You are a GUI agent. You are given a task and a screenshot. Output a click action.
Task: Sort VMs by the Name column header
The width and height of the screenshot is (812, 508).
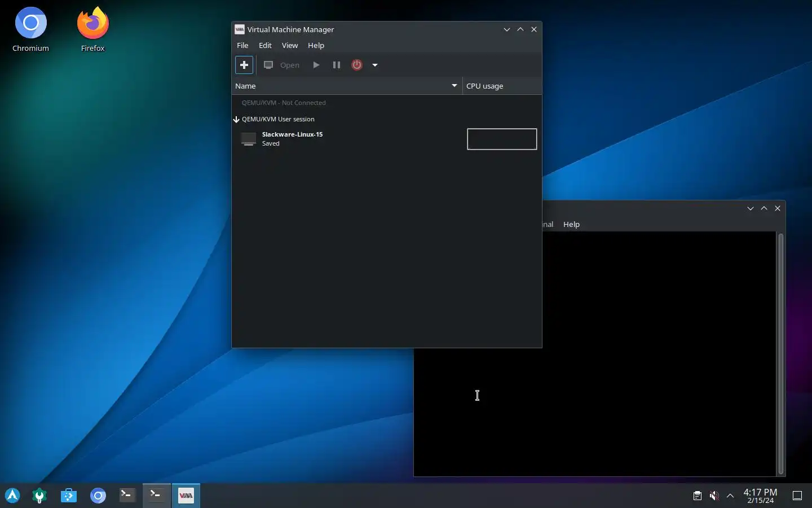tap(347, 86)
